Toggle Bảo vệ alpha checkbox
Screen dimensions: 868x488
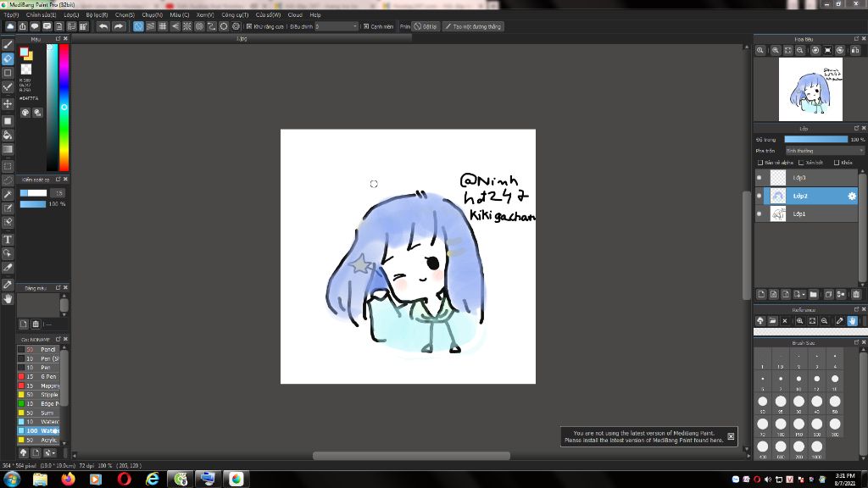[x=760, y=163]
